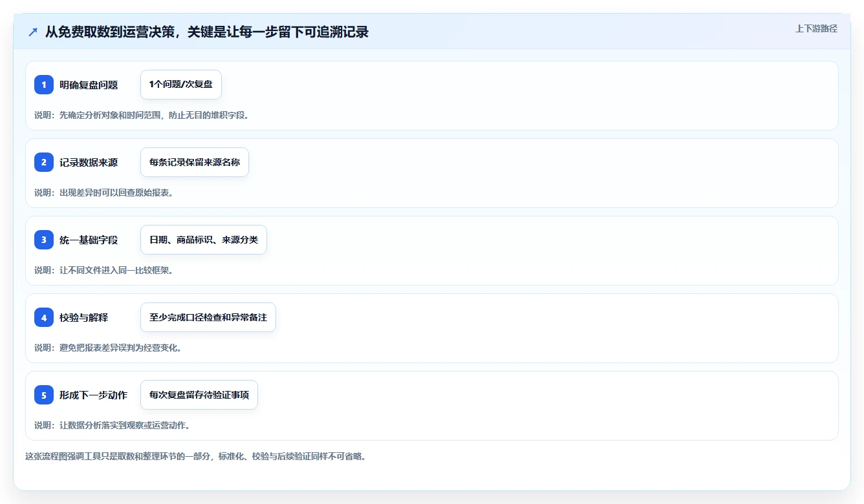Select the 每次复盘留存待验证事项 chip
Image resolution: width=864 pixels, height=504 pixels.
point(199,395)
